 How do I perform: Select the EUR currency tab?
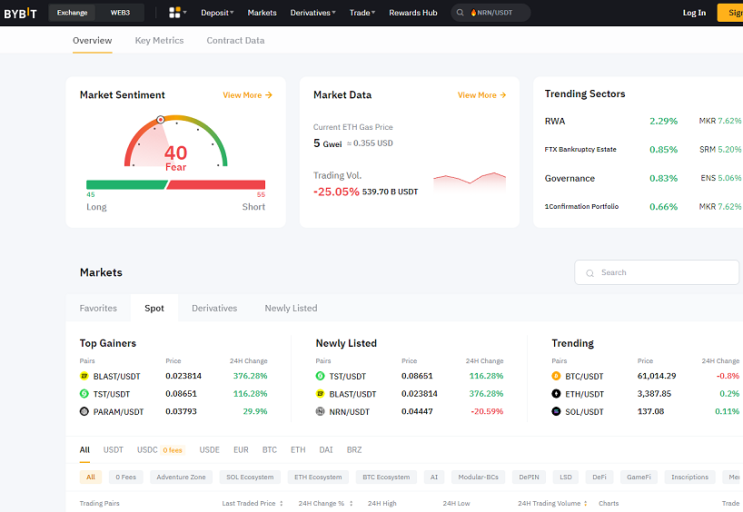241,450
